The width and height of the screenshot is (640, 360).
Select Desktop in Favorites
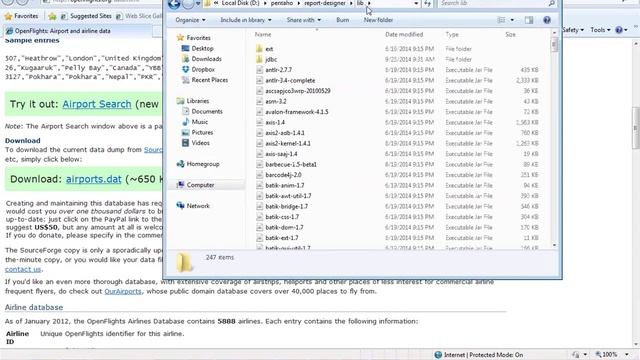(x=202, y=48)
